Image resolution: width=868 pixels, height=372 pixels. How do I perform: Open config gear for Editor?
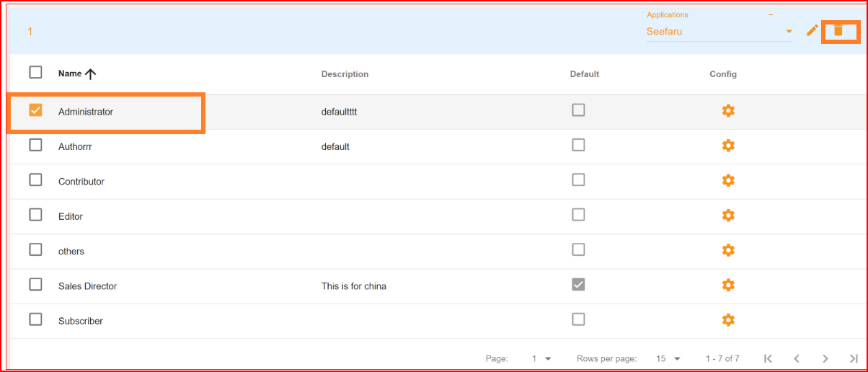[728, 215]
